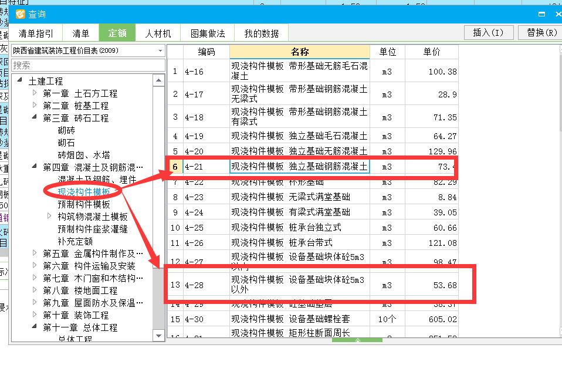Select row 4-23 无梁式满堂基础
562x392 pixels.
coord(313,197)
